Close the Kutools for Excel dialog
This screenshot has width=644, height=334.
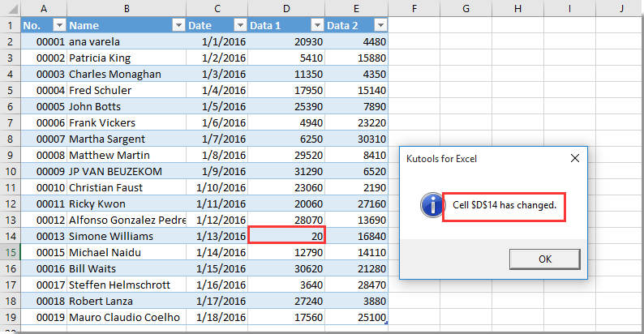(574, 158)
